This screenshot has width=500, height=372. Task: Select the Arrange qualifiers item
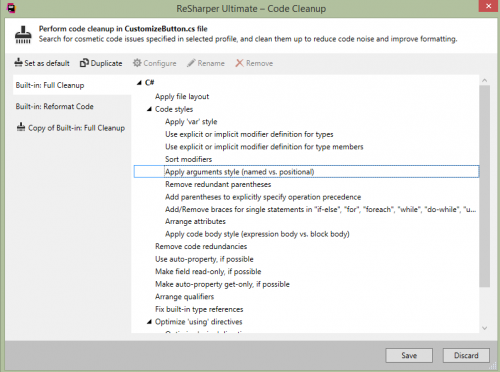pos(184,297)
